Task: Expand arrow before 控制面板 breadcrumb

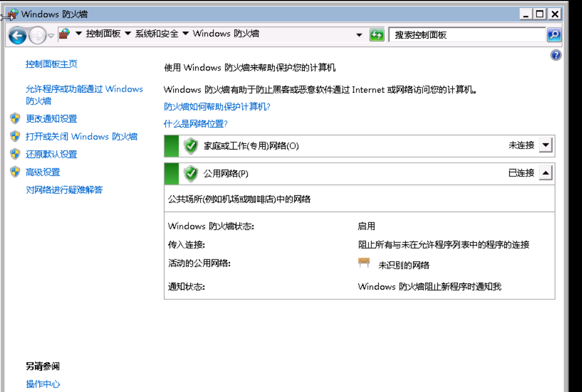Action: point(79,34)
